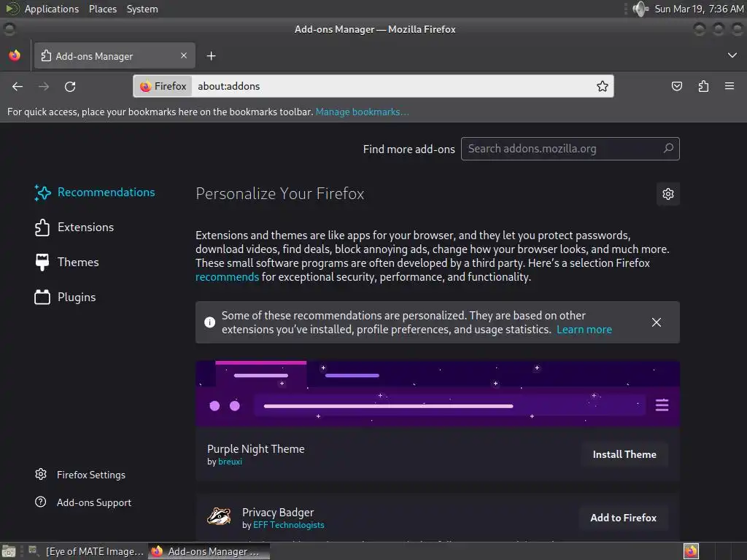This screenshot has width=747, height=560.
Task: Click the greyed-out forward navigation arrow
Action: pyautogui.click(x=44, y=86)
